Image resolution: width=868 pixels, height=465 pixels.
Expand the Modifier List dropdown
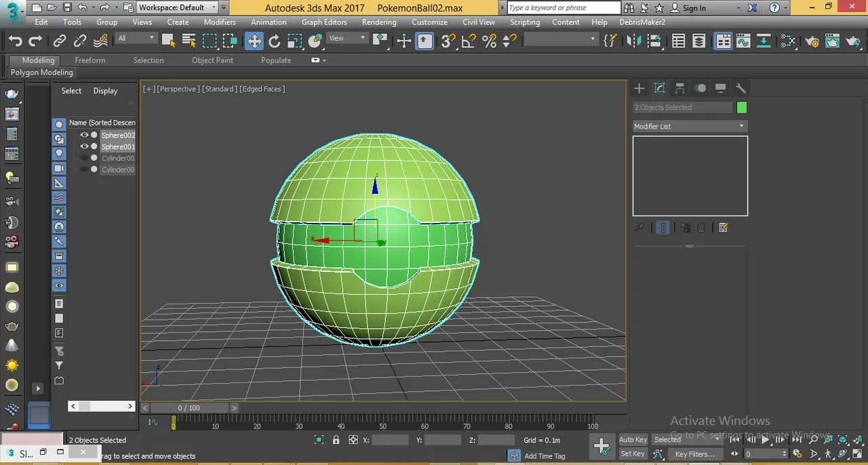[690, 126]
